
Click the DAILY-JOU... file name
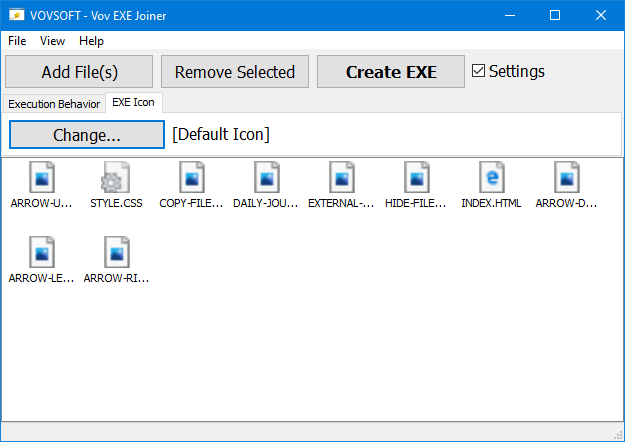point(266,203)
